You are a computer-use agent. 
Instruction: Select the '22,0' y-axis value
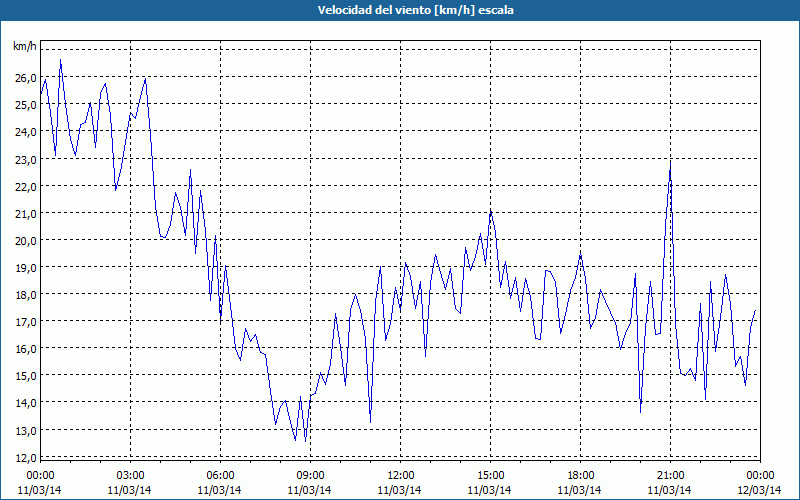coord(25,187)
